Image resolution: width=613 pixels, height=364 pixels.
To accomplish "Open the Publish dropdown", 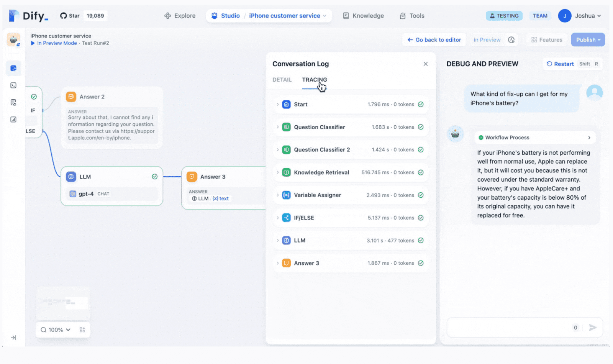I will (x=588, y=40).
